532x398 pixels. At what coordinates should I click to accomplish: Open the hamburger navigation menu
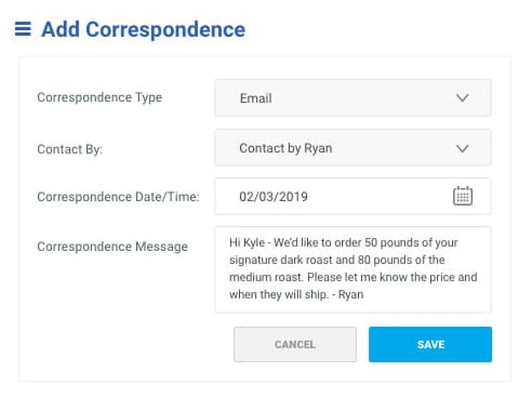pyautogui.click(x=23, y=29)
